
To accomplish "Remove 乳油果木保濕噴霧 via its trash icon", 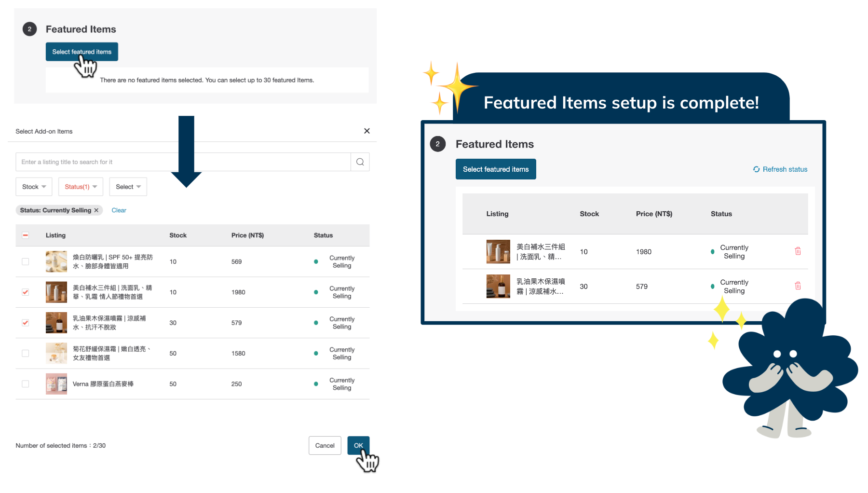I will 798,286.
